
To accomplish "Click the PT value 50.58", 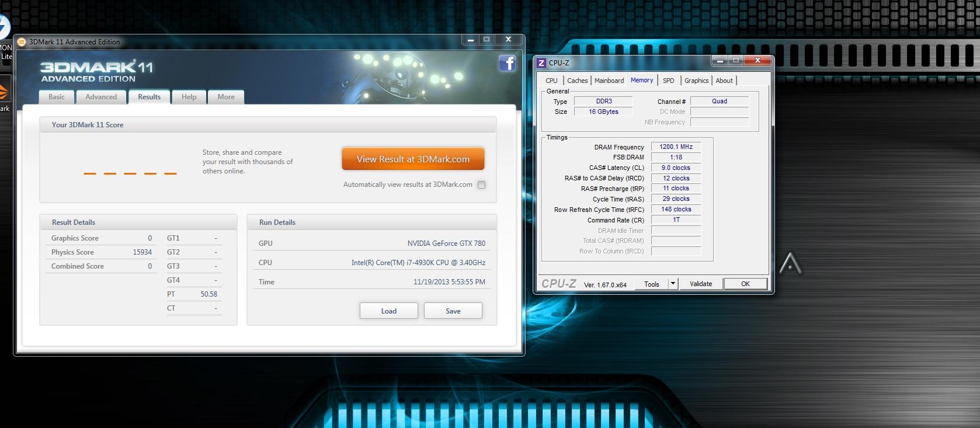I will tap(208, 294).
